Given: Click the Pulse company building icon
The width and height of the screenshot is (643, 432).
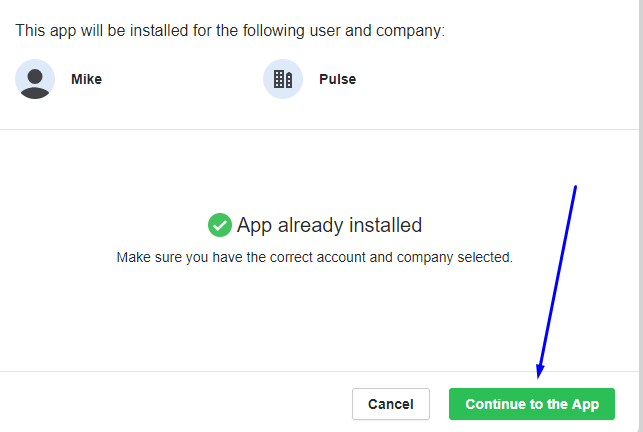Looking at the screenshot, I should click(283, 79).
